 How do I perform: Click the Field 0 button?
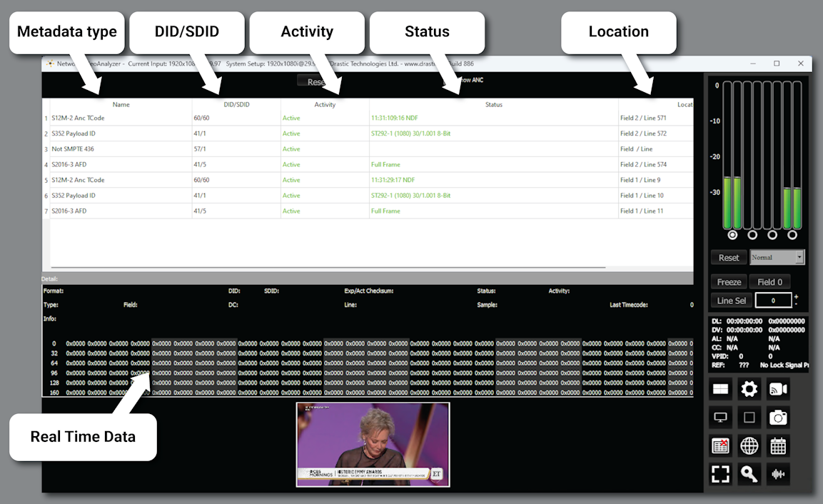point(770,282)
